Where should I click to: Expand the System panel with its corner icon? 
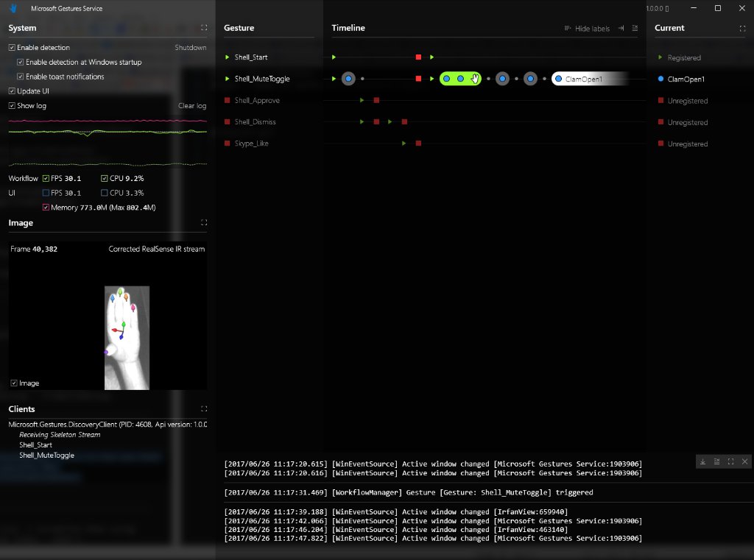(x=204, y=27)
